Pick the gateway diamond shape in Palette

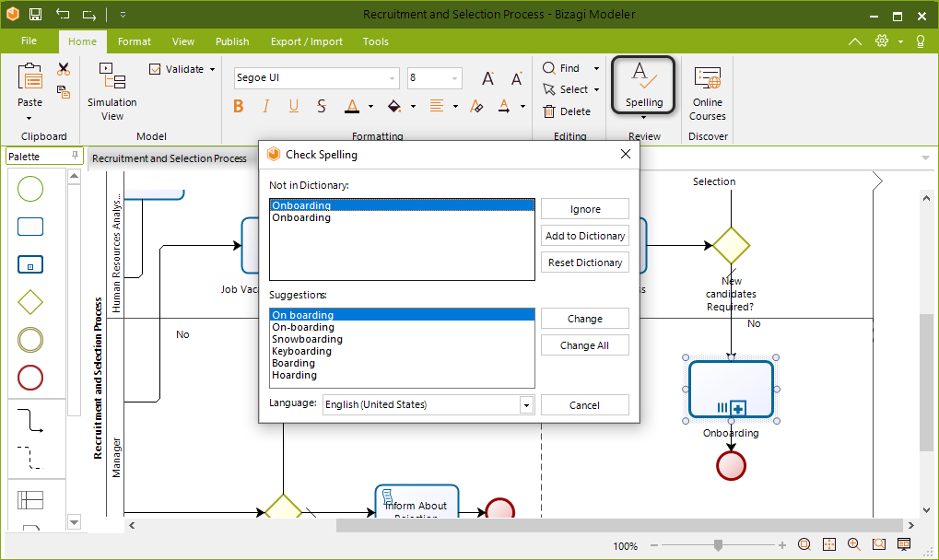tap(30, 302)
